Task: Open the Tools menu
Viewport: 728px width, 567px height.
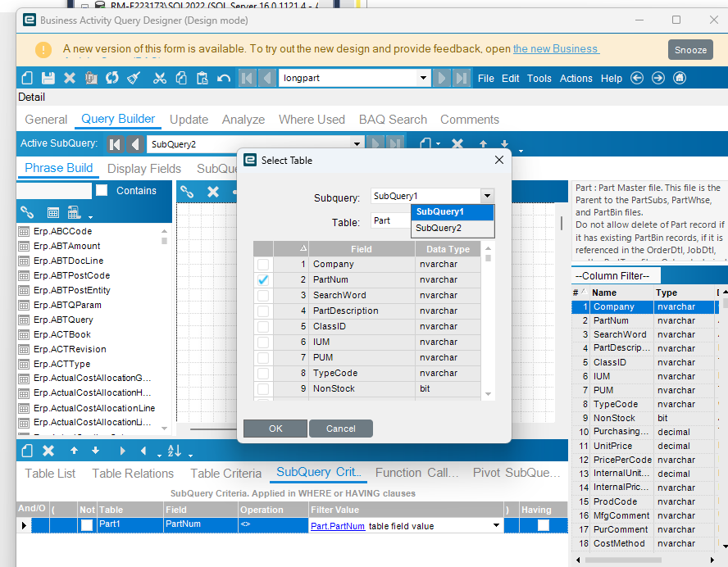Action: [x=539, y=79]
